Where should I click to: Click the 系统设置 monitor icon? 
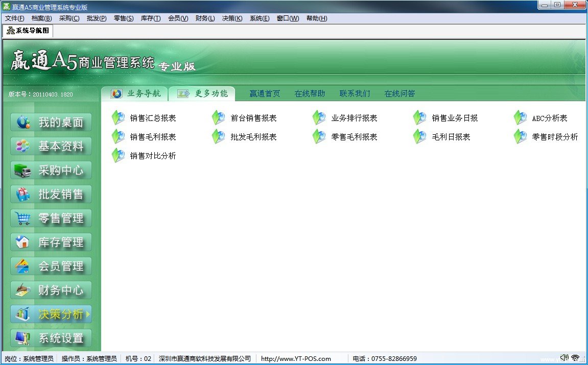23,338
